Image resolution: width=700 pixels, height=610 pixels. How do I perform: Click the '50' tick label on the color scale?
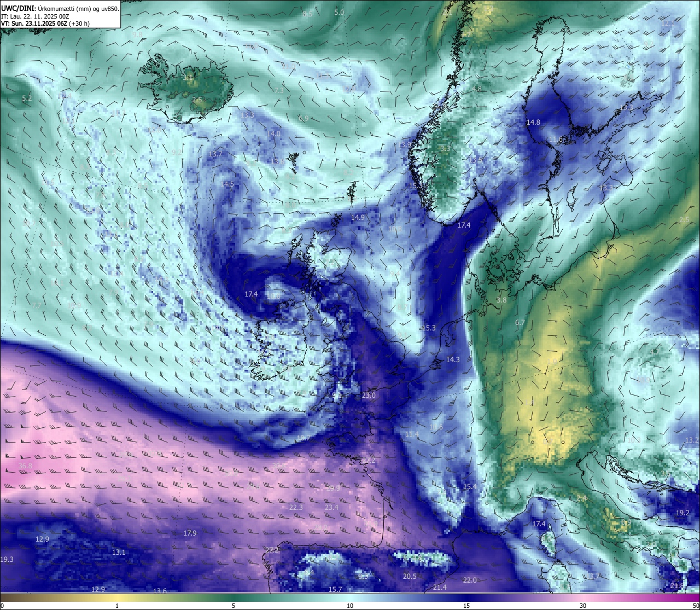click(x=695, y=606)
